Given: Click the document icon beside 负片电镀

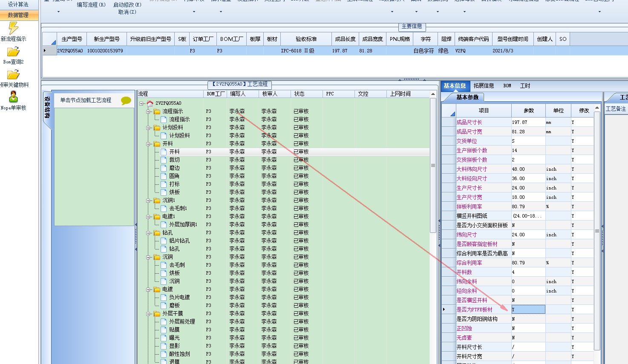Looking at the screenshot, I should click(164, 297).
